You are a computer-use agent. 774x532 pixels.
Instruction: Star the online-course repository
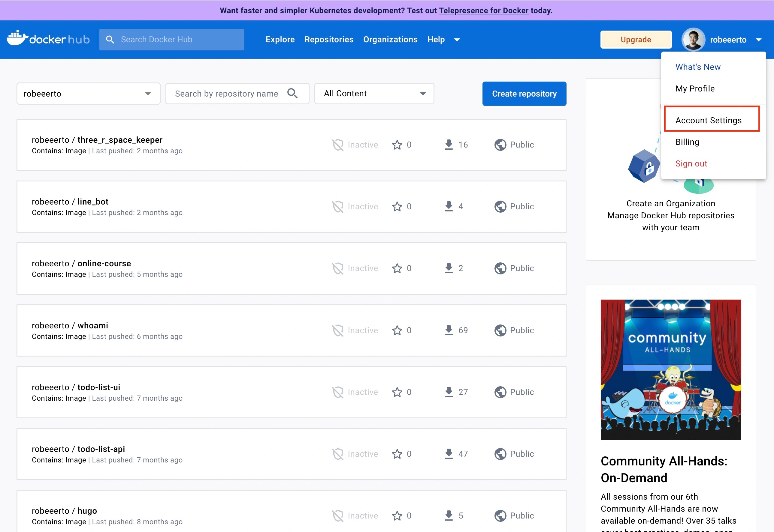[397, 268]
